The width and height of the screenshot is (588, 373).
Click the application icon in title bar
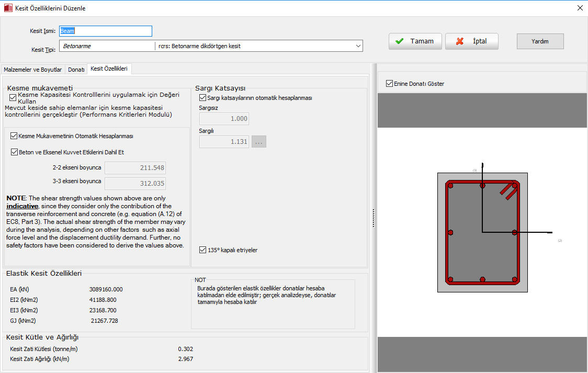click(x=7, y=8)
